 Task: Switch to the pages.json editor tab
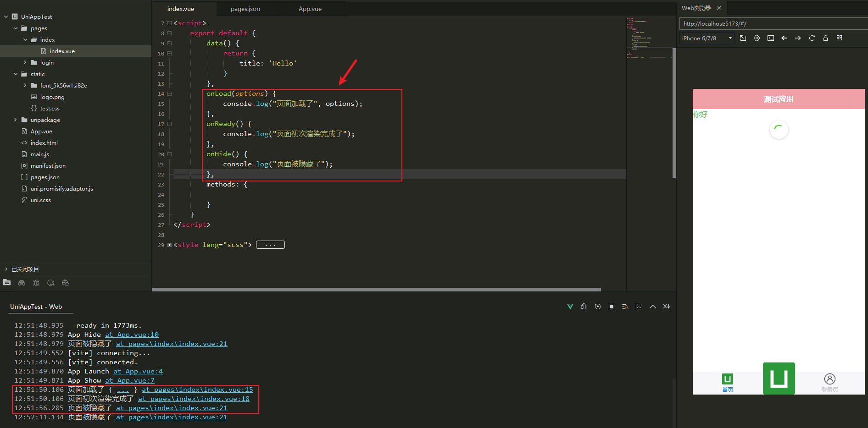coord(245,9)
